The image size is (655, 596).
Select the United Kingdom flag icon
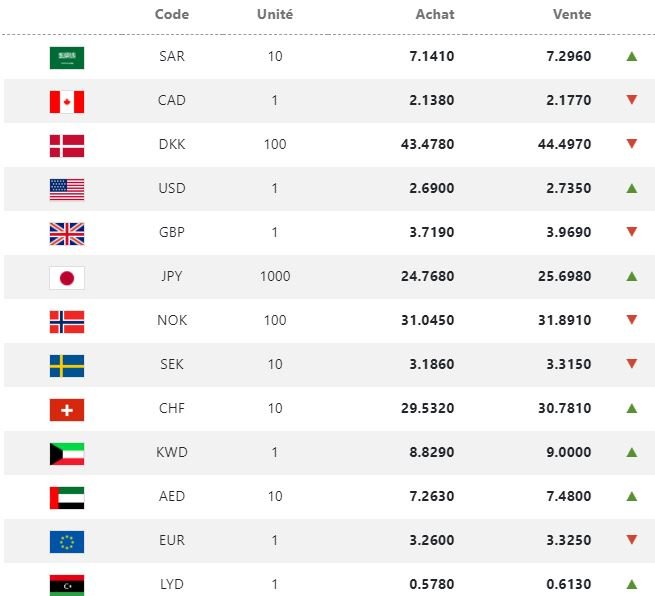click(67, 233)
